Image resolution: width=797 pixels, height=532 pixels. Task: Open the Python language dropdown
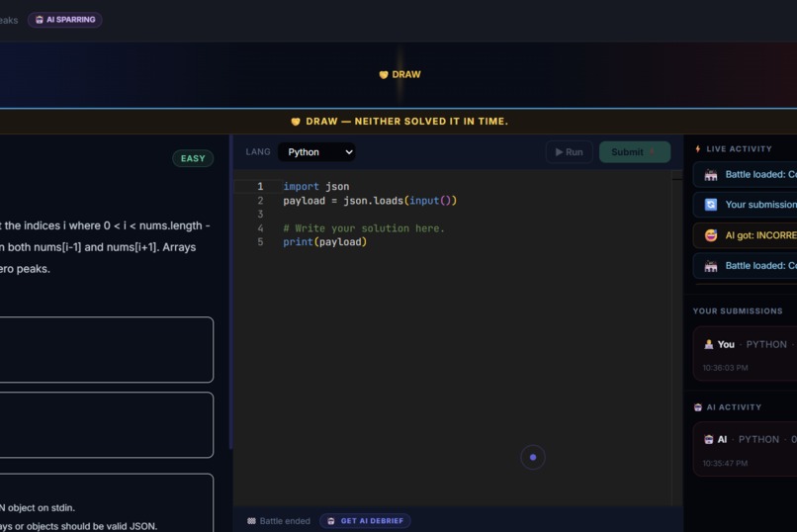click(x=316, y=152)
